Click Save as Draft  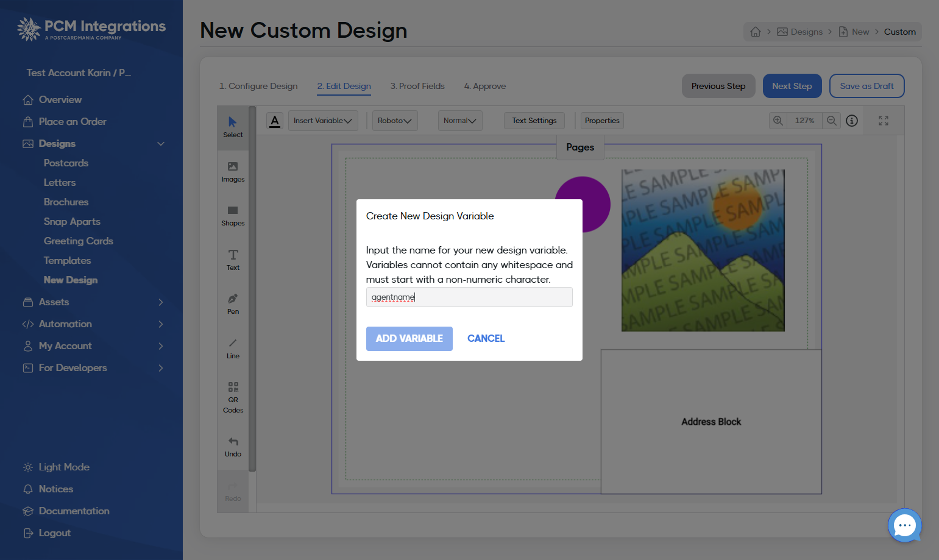(866, 86)
